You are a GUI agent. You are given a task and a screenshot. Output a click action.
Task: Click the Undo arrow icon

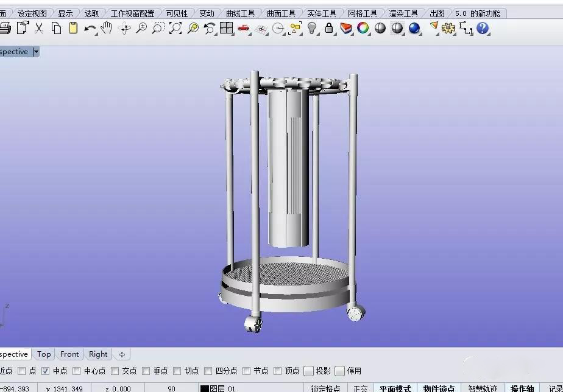click(x=90, y=28)
